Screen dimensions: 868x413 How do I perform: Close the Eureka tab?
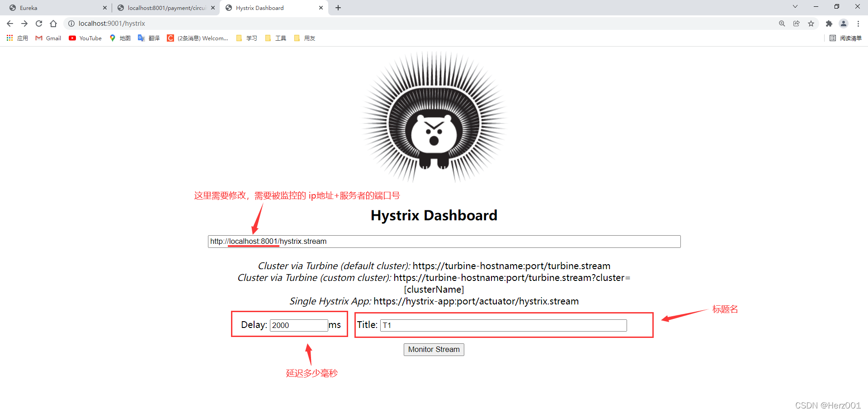click(x=105, y=8)
